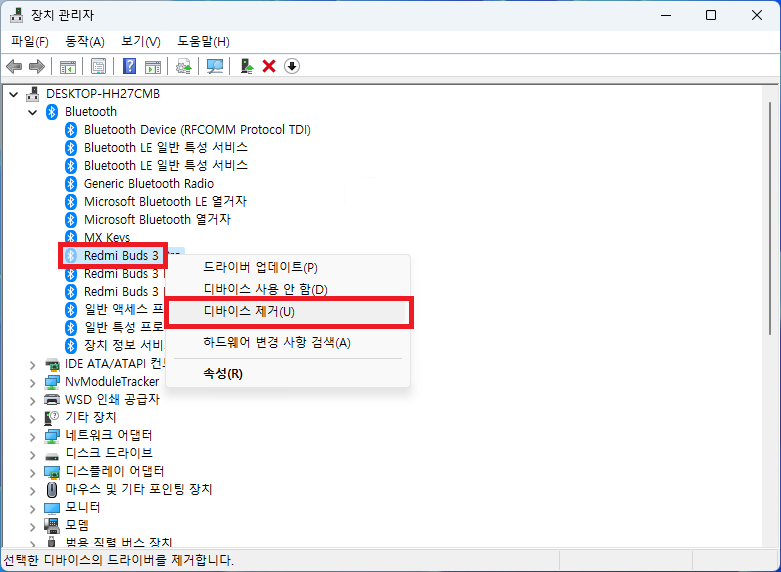Scan for hardware changes using monitor magnifier icon
This screenshot has height=572, width=781.
[215, 66]
